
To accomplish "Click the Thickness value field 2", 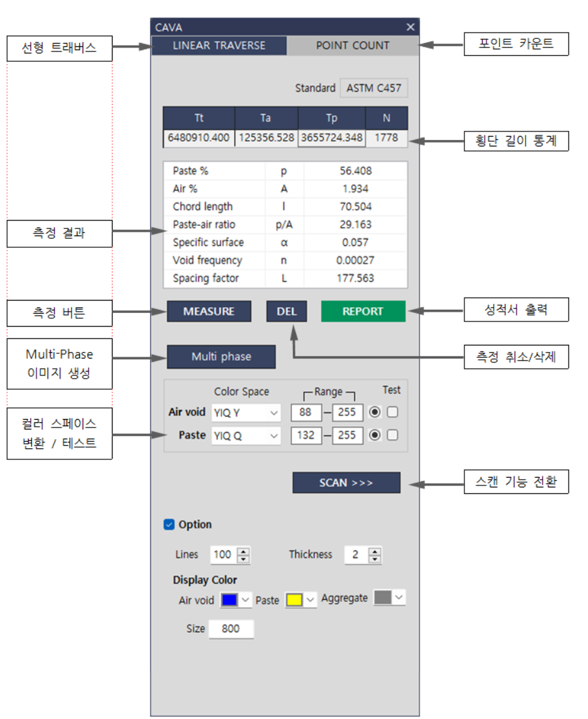I will click(x=356, y=555).
